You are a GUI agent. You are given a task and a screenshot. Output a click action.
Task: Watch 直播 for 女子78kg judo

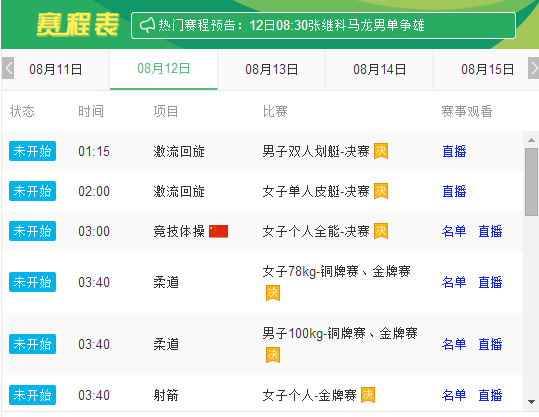490,282
